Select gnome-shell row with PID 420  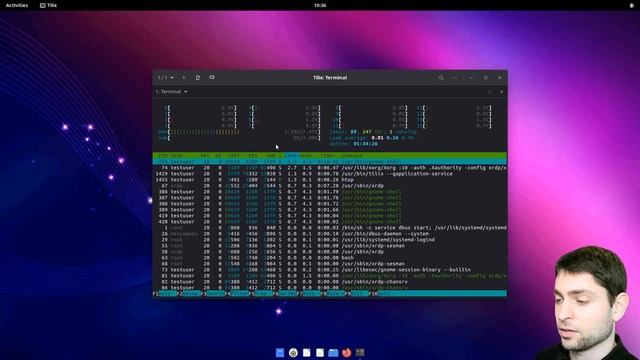click(x=330, y=222)
